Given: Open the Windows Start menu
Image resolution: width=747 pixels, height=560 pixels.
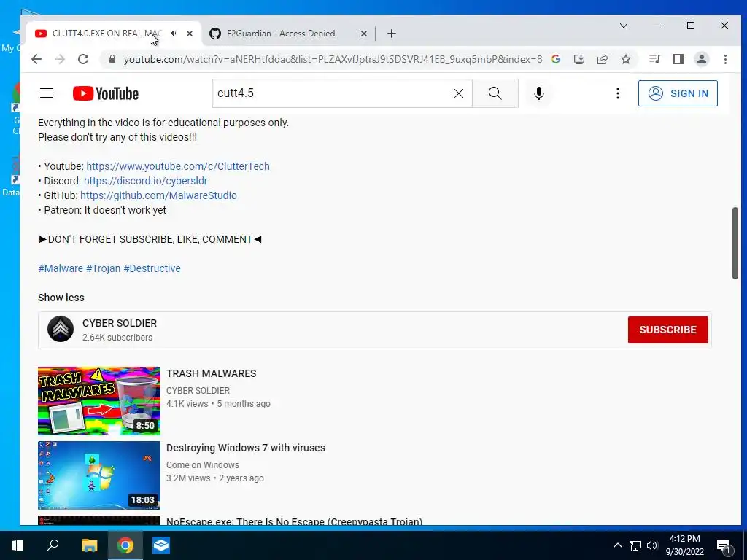Looking at the screenshot, I should tap(18, 545).
